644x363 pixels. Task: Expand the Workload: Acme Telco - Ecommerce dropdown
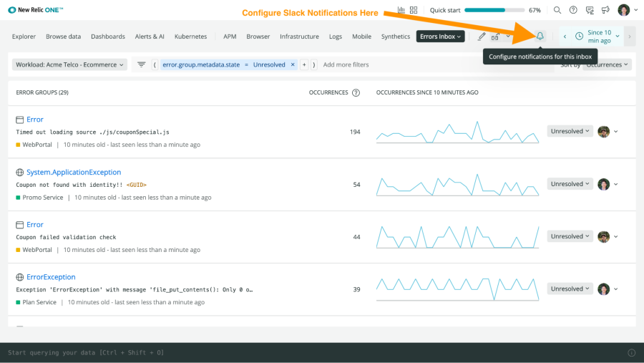click(x=69, y=64)
